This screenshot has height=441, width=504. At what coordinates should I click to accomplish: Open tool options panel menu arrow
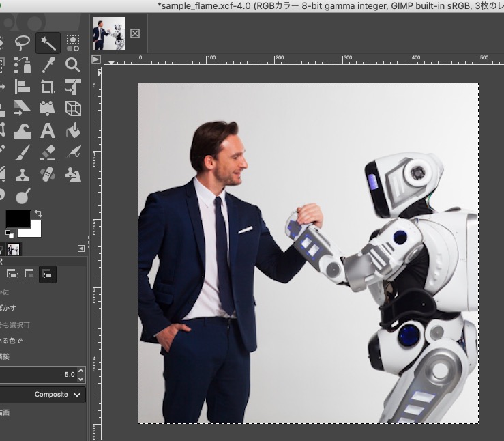click(81, 248)
